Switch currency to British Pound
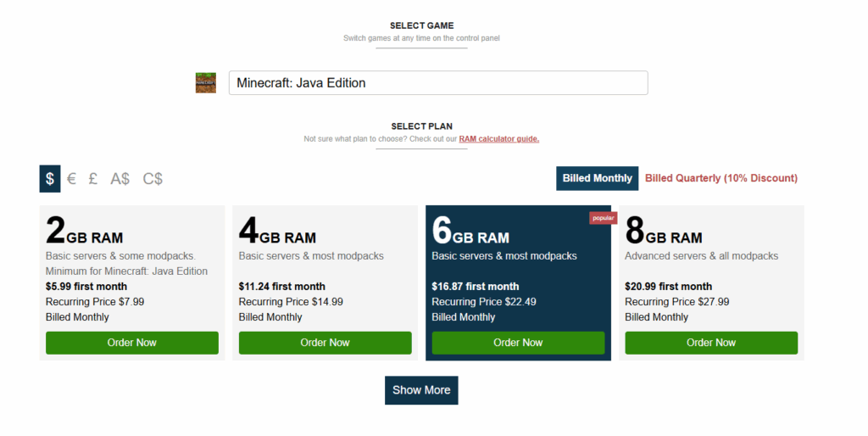The image size is (868, 436). (93, 178)
